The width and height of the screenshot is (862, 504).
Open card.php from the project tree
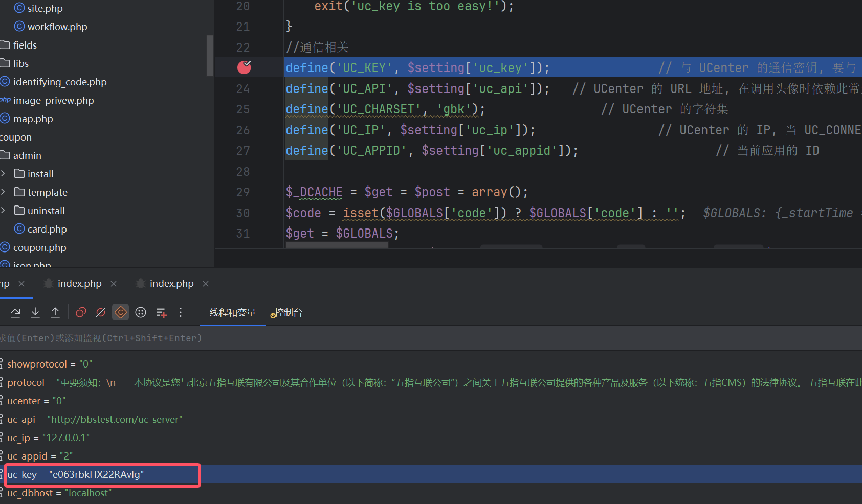tap(47, 229)
